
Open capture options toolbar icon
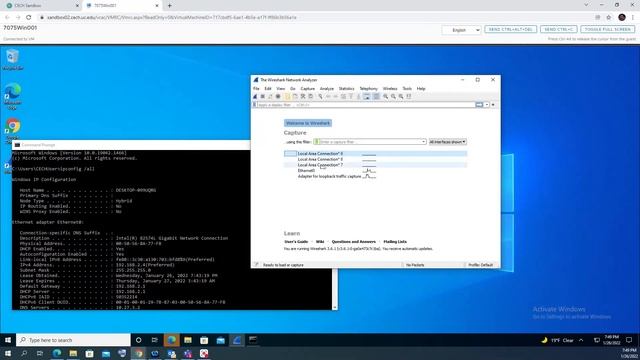point(278,96)
